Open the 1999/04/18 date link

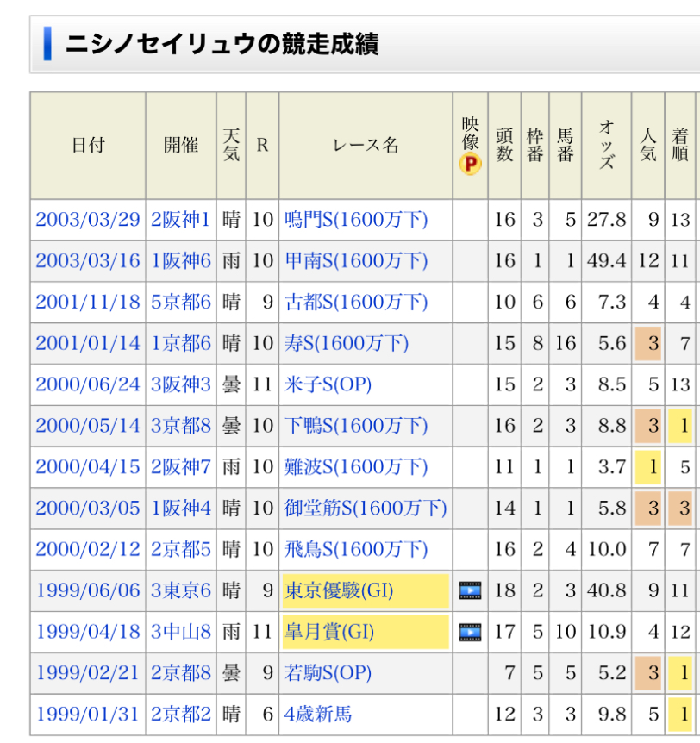pyautogui.click(x=88, y=632)
